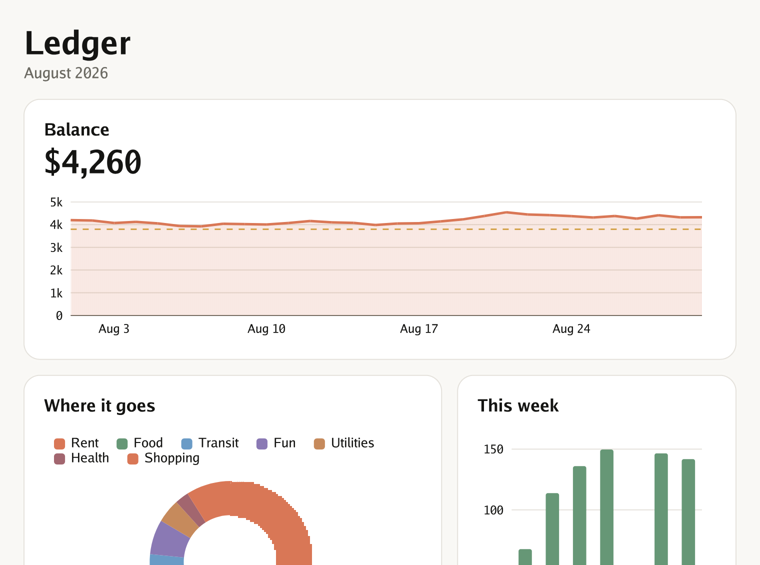Viewport: 760px width, 565px height.
Task: Click the Ledger page title
Action: (x=78, y=44)
